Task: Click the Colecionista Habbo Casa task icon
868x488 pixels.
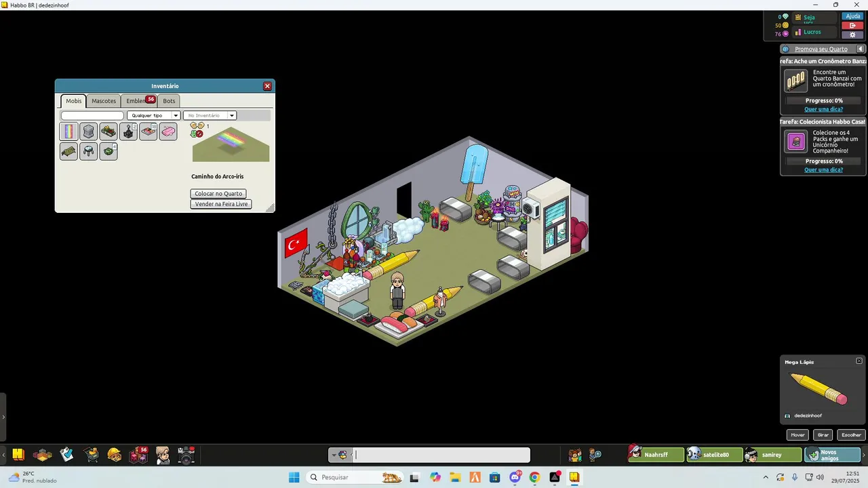Action: click(x=795, y=142)
